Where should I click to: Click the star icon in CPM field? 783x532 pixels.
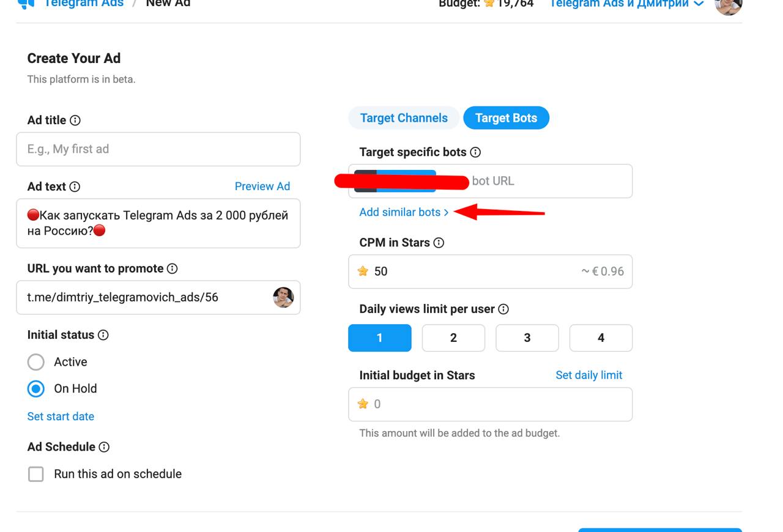pos(363,271)
